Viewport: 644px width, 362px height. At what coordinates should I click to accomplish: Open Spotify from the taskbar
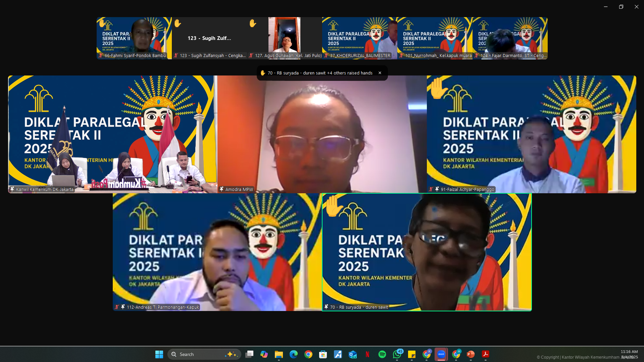(382, 354)
